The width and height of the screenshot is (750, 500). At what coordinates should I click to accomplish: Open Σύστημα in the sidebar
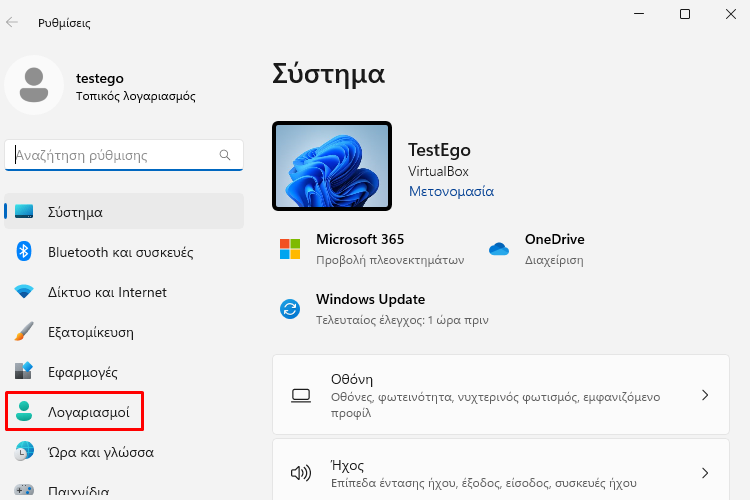[124, 211]
